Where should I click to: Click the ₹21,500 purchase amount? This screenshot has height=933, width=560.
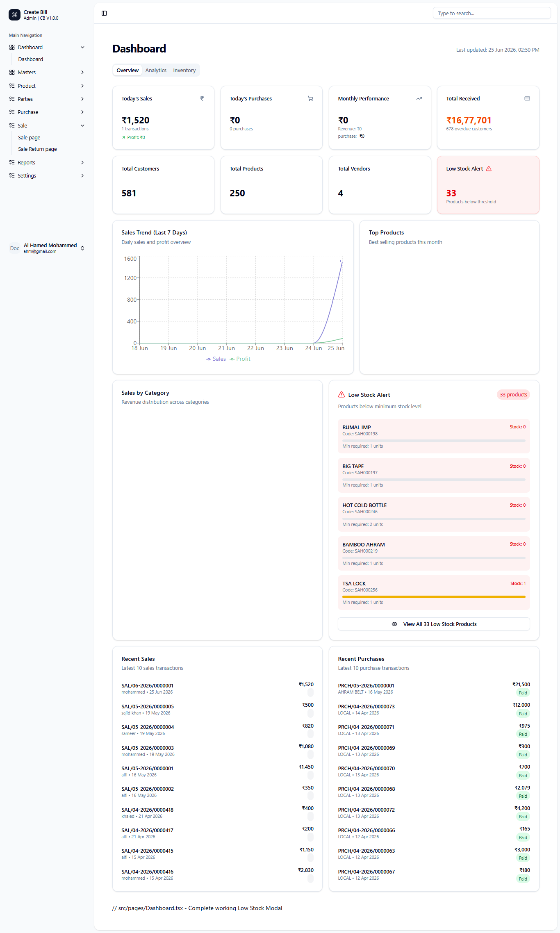[x=521, y=685]
